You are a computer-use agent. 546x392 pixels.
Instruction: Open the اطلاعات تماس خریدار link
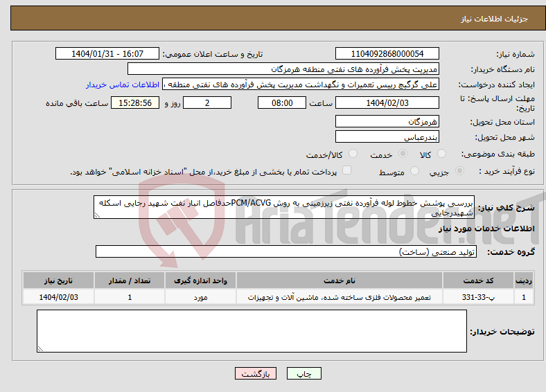[x=123, y=84]
